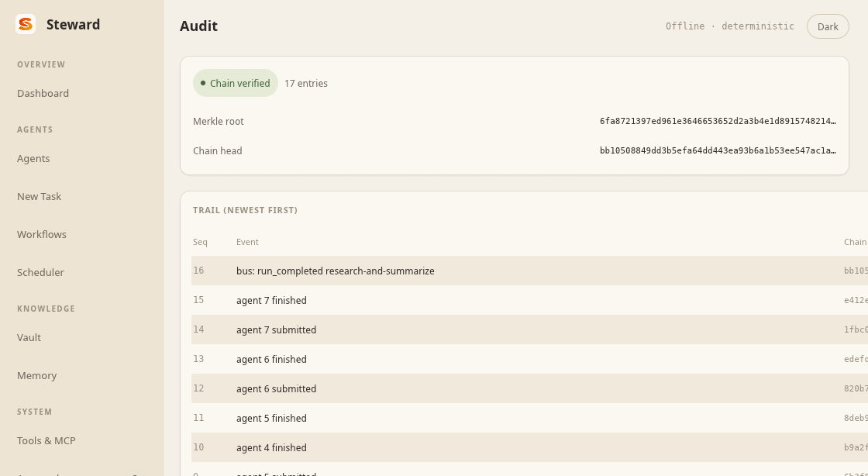Select the Merkle root hash value
Image resolution: width=868 pixels, height=476 pixels.
[718, 121]
